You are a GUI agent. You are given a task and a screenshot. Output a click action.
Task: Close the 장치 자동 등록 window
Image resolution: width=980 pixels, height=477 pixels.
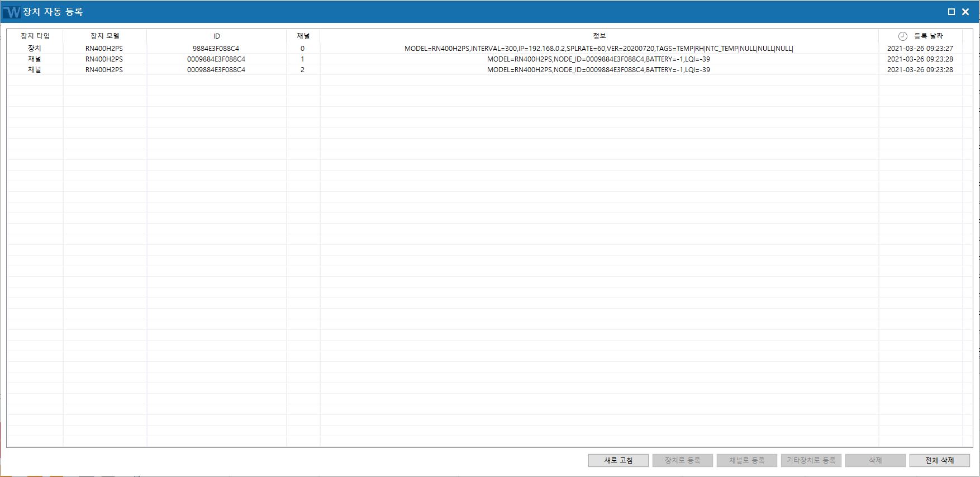965,12
